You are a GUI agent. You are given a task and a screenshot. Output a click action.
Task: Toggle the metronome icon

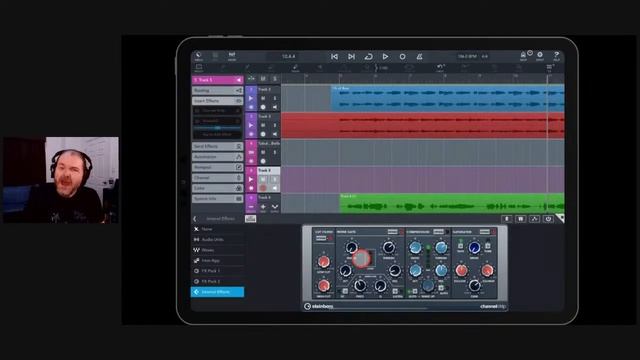coord(419,57)
